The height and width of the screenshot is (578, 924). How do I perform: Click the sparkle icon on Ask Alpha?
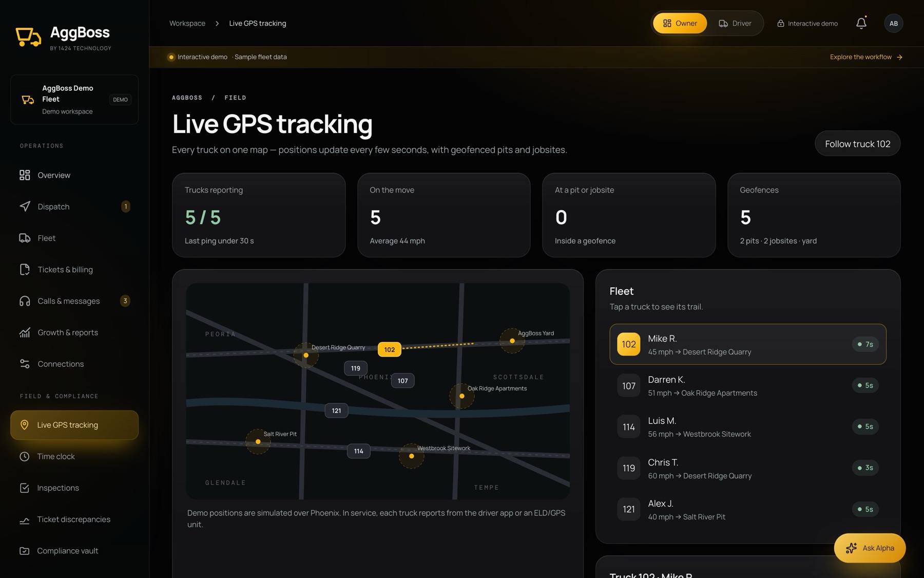click(851, 548)
